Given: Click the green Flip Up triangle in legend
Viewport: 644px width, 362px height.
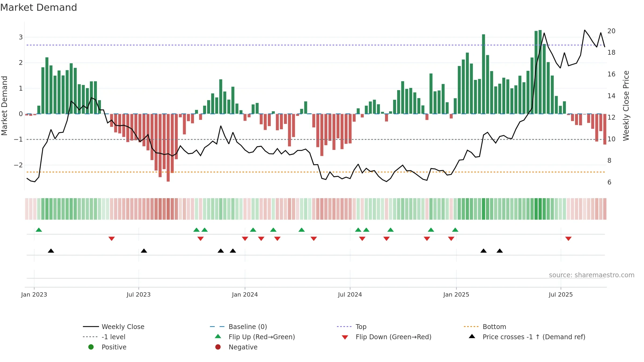Looking at the screenshot, I should tap(218, 336).
